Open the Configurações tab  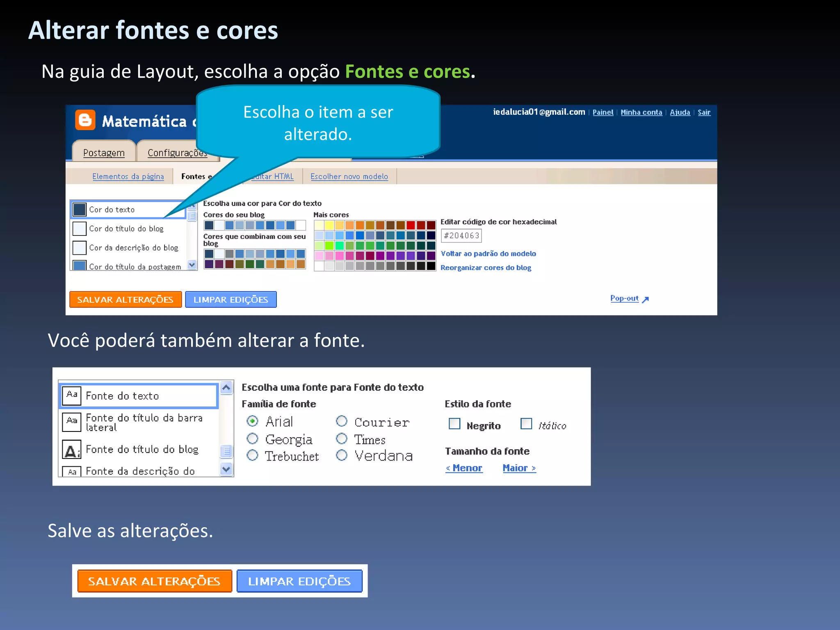[x=177, y=153]
